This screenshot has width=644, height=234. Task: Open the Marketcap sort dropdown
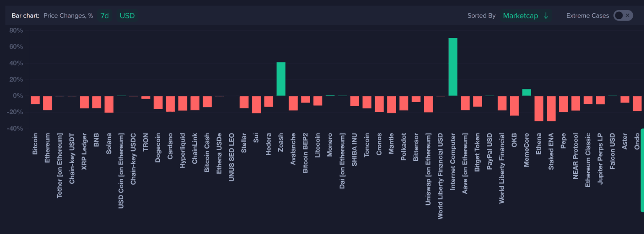click(x=520, y=15)
